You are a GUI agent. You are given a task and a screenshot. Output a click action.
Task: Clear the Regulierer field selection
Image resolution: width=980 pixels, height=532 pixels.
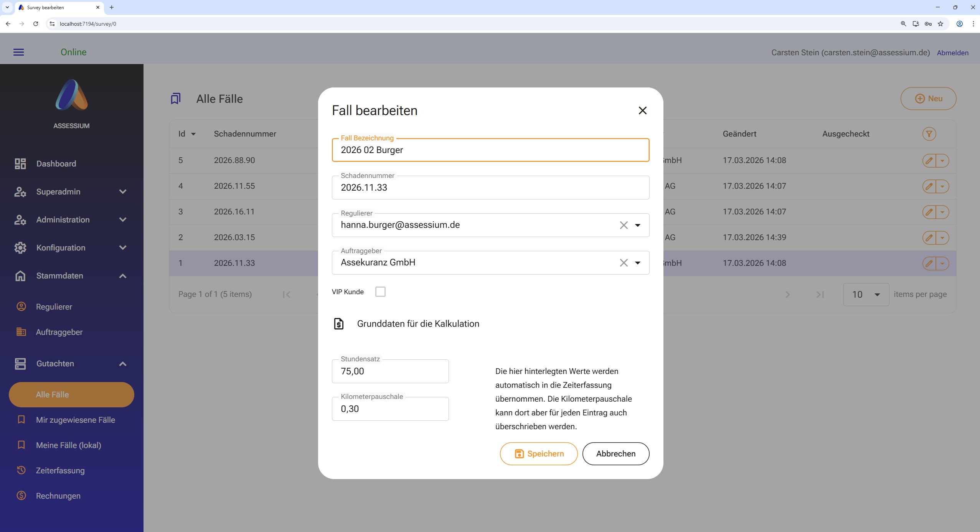624,225
